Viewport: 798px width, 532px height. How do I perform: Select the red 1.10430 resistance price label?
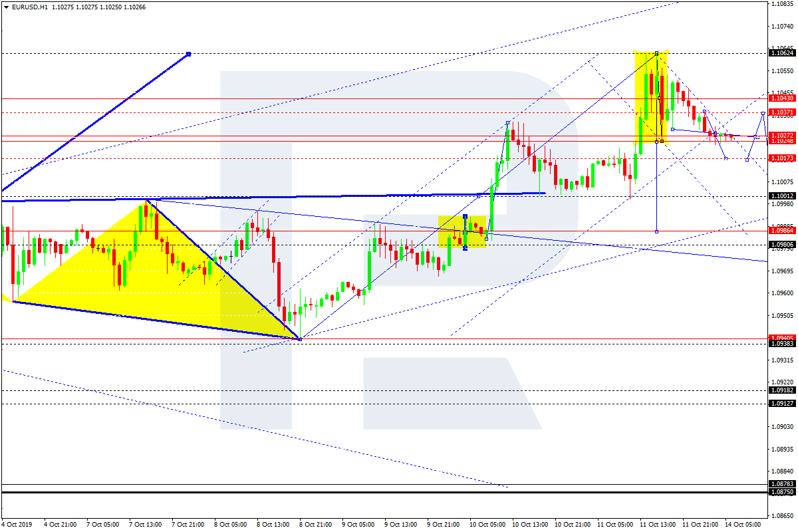coord(781,98)
